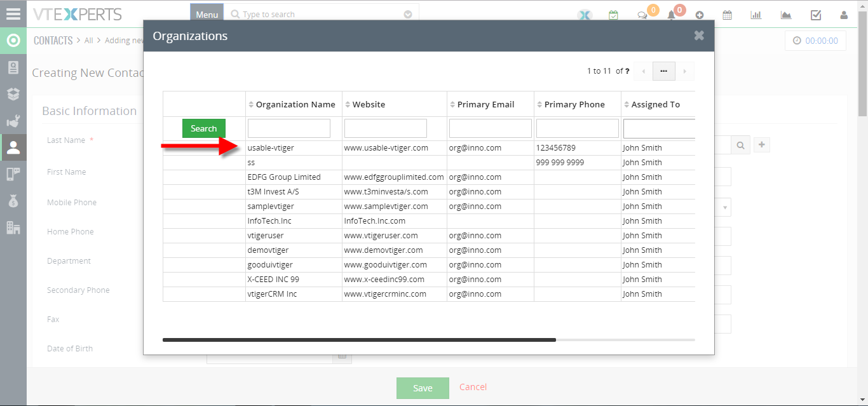
Task: Click the Primary Phone filter field
Action: click(578, 128)
